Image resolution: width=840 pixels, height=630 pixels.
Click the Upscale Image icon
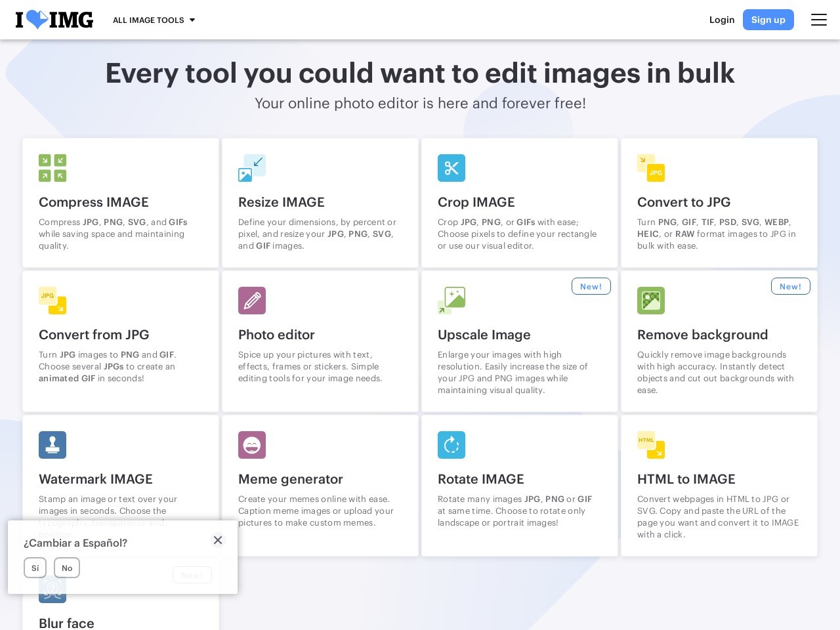pyautogui.click(x=451, y=301)
